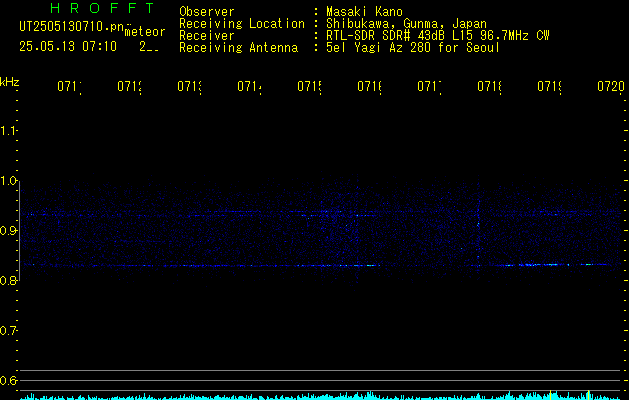The height and width of the screenshot is (400, 629).
Task: Click the kHz axis unit label
Action: 9,82
